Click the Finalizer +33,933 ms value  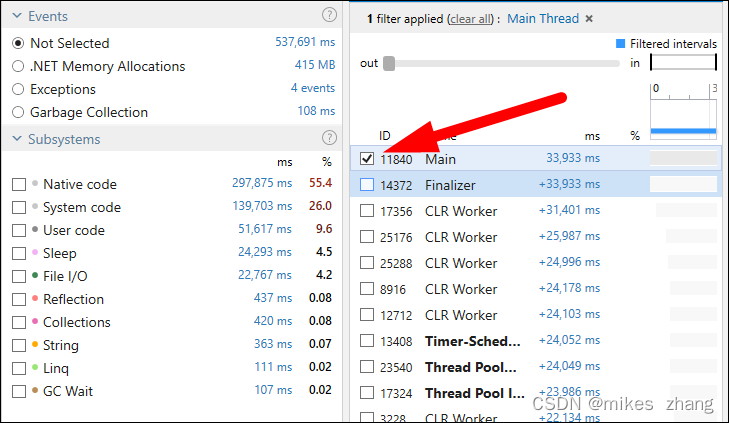(x=570, y=184)
